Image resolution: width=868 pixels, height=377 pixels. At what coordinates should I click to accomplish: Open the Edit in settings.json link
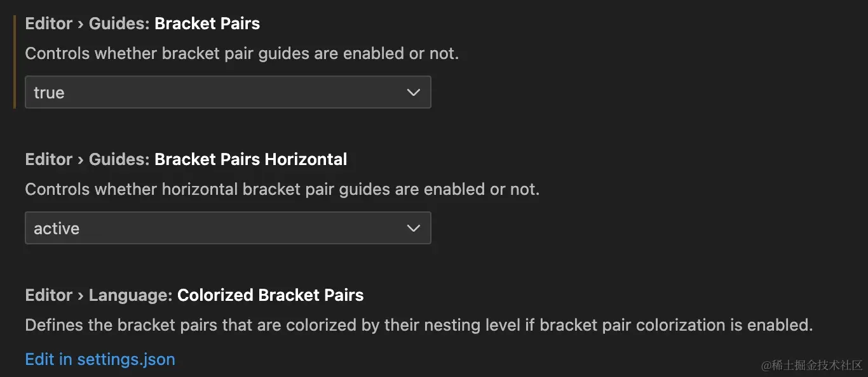tap(100, 359)
